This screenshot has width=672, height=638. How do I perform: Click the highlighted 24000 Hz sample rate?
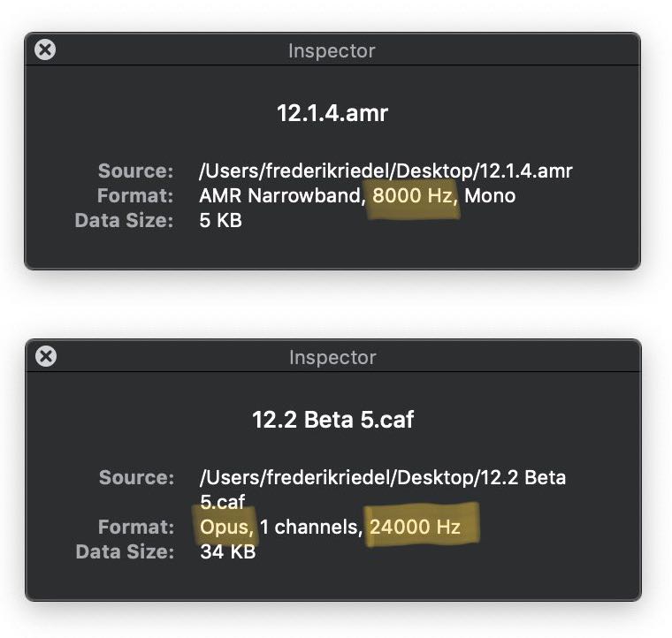pos(416,528)
